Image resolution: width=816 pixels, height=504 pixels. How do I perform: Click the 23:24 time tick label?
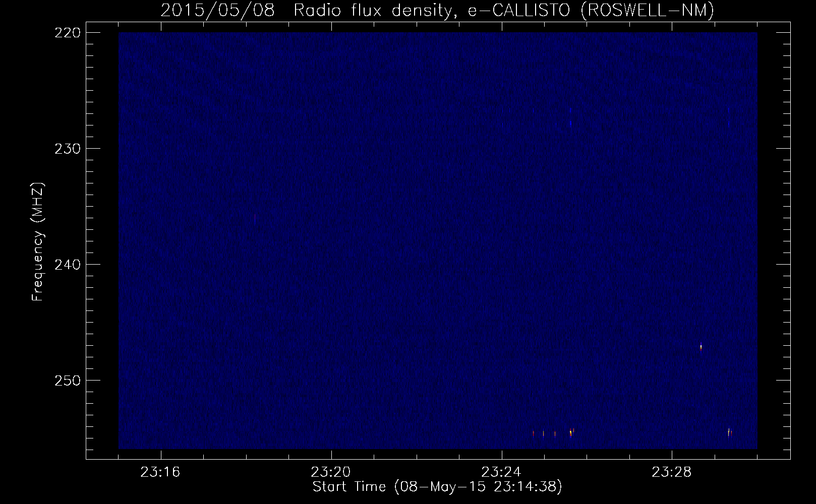[x=501, y=472]
